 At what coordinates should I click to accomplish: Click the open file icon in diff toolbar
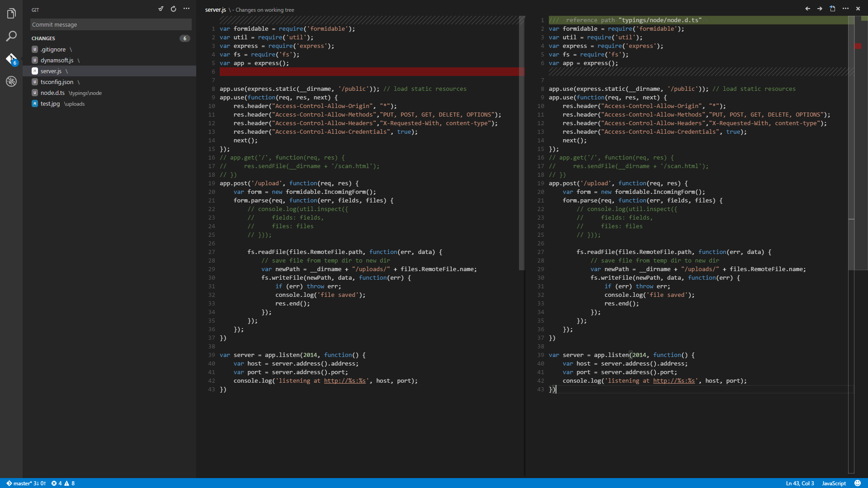(832, 9)
